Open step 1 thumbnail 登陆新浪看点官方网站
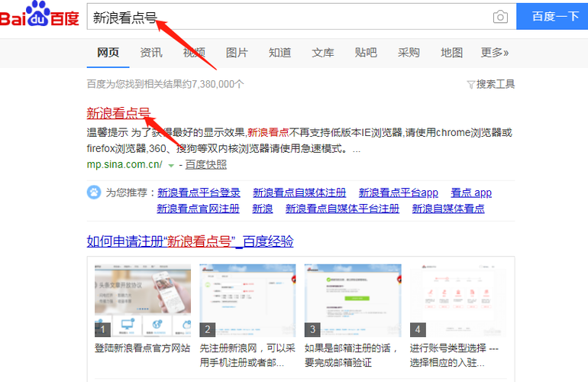 143,300
